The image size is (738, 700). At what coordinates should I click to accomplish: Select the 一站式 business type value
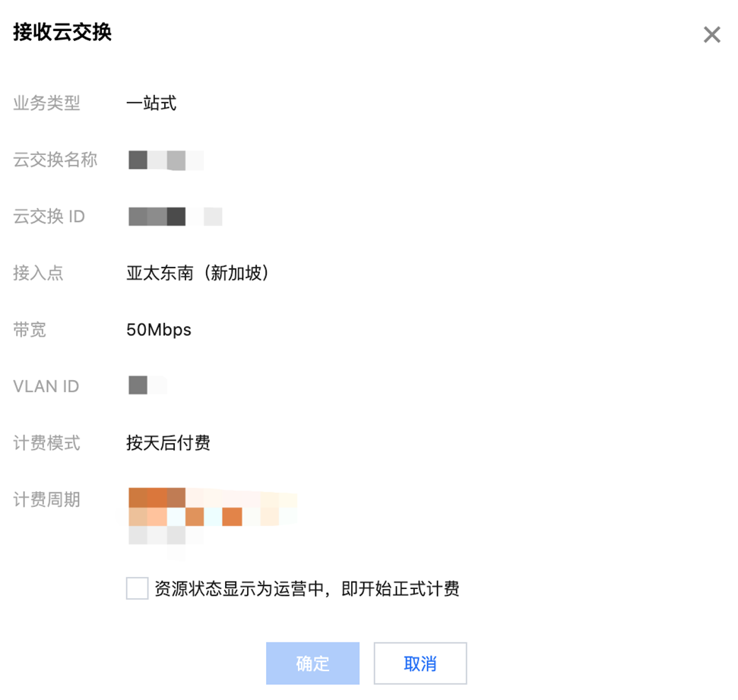click(151, 103)
